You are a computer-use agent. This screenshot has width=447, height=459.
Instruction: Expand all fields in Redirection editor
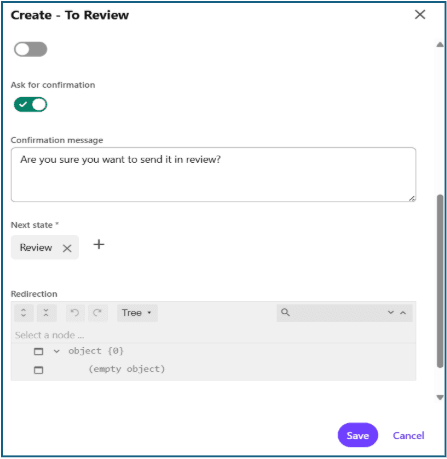click(x=24, y=313)
